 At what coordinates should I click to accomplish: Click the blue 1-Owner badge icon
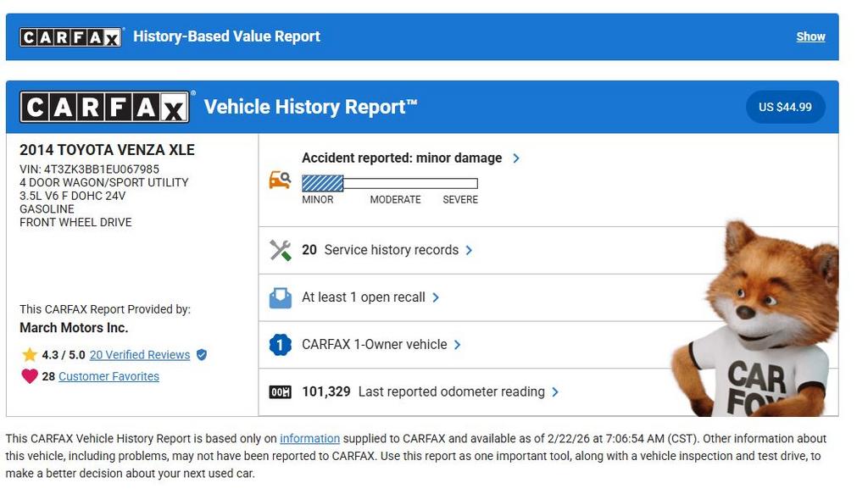pyautogui.click(x=280, y=345)
